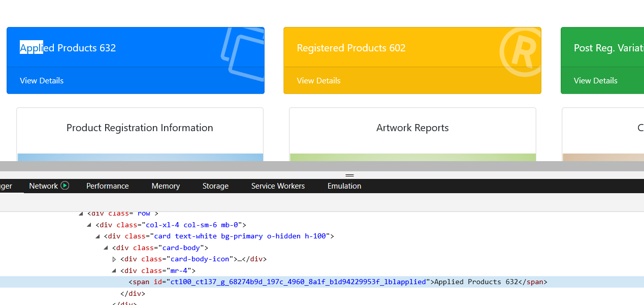The width and height of the screenshot is (644, 305).
Task: Click View Details on Applied Products card
Action: pos(42,80)
